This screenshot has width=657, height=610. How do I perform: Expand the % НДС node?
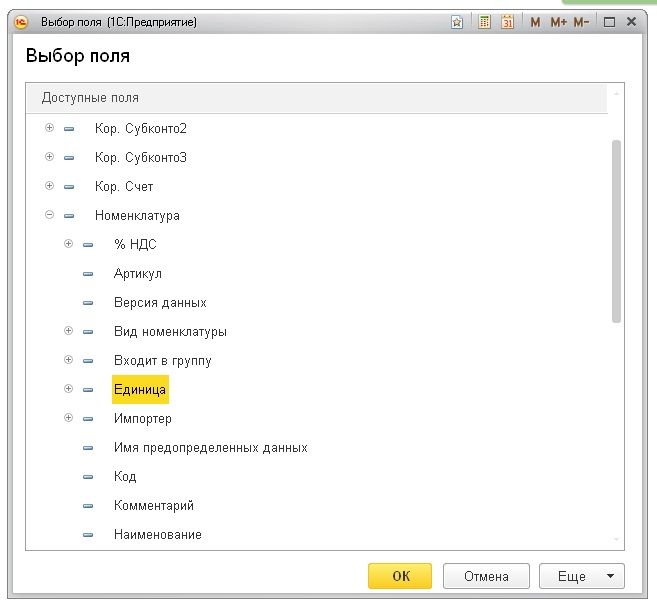click(x=68, y=244)
